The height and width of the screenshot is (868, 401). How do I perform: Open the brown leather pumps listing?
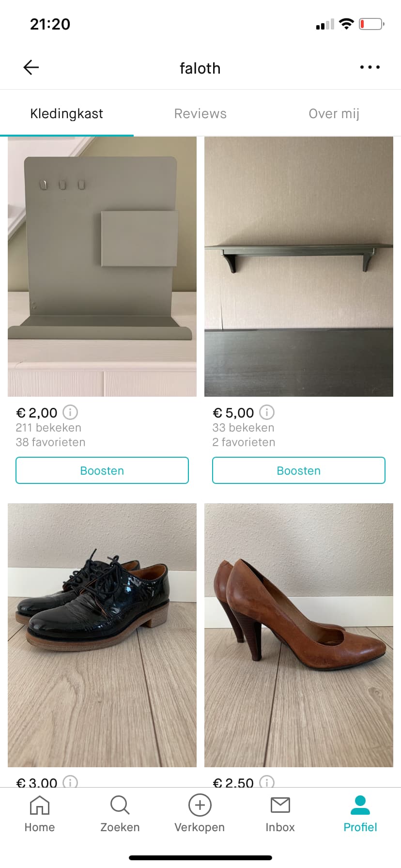click(x=299, y=635)
